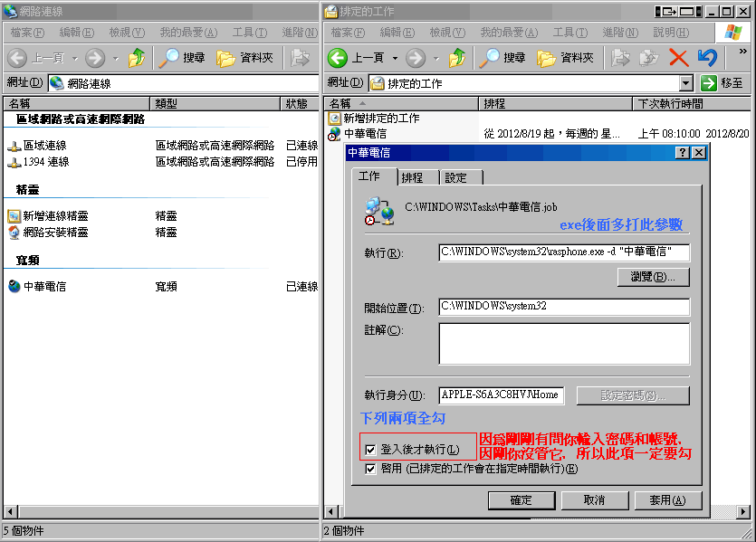
Task: Click red X Delete icon in toolbar
Action: coord(678,58)
